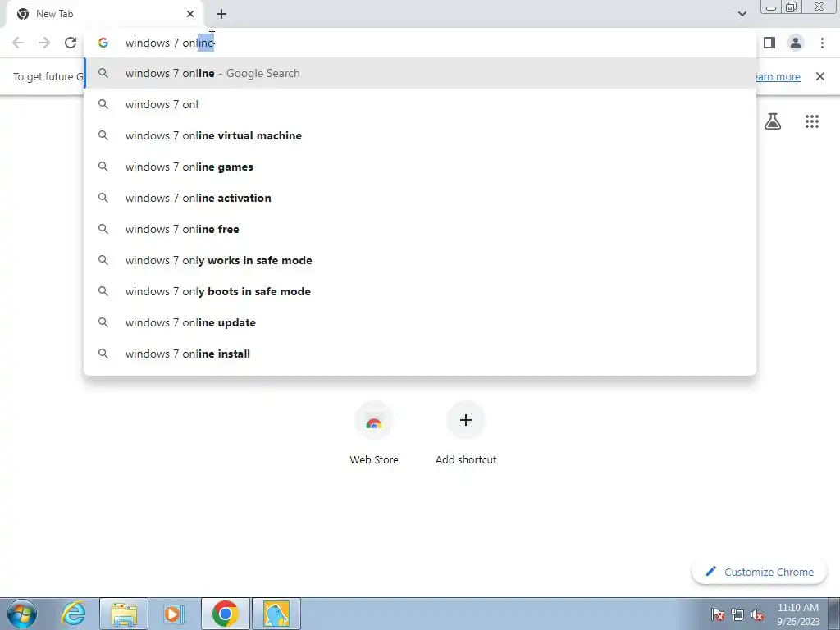Open the profile avatar menu
Screen dimensions: 840x630
pyautogui.click(x=796, y=43)
